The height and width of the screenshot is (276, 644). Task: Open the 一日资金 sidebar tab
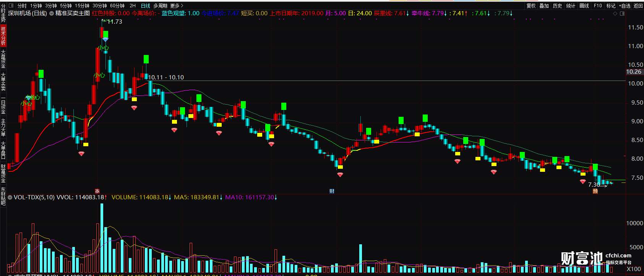coord(3,105)
